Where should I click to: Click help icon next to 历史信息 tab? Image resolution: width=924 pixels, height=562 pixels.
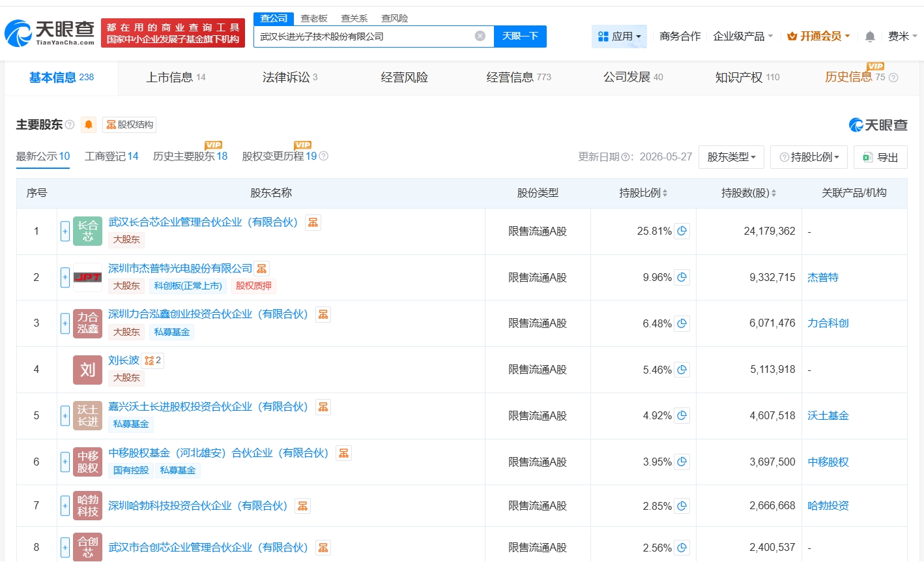click(x=893, y=78)
